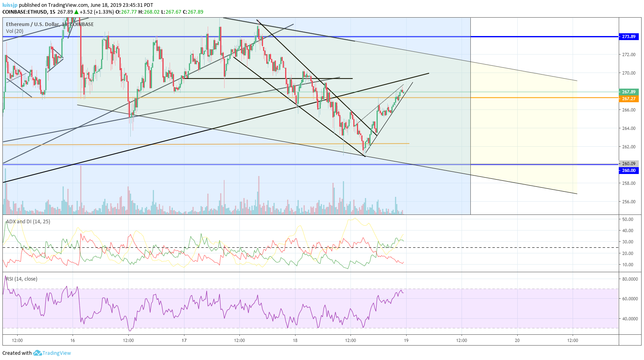The image size is (644, 360).
Task: Select the 'Vol (20)' indicator label
Action: 14,31
